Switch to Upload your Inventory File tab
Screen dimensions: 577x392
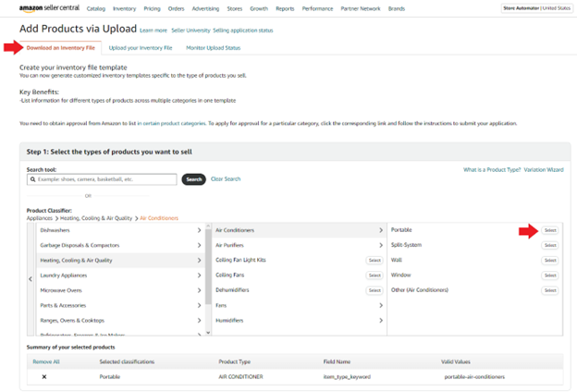click(141, 48)
